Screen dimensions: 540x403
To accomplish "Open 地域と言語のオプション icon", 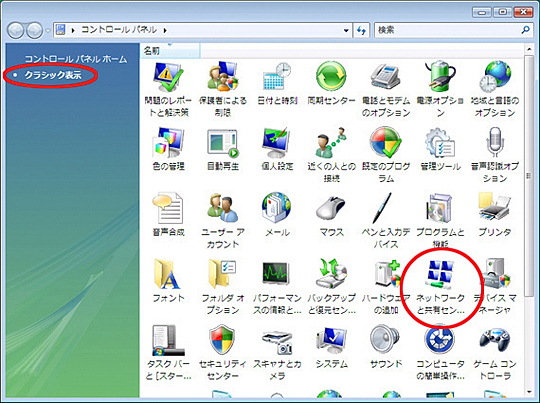I will pos(495,76).
